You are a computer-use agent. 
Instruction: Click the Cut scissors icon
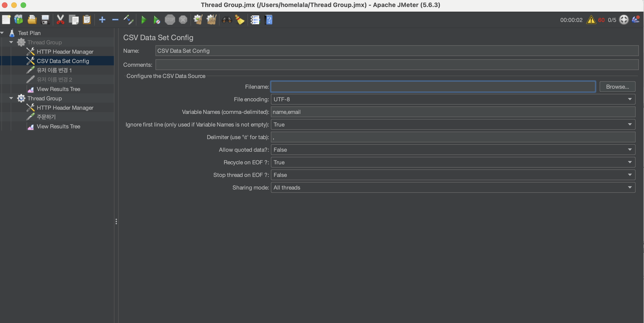coord(60,20)
